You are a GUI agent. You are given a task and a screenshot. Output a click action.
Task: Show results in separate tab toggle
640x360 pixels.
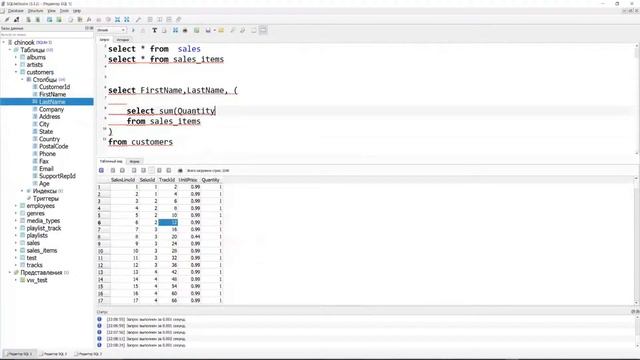point(253,30)
